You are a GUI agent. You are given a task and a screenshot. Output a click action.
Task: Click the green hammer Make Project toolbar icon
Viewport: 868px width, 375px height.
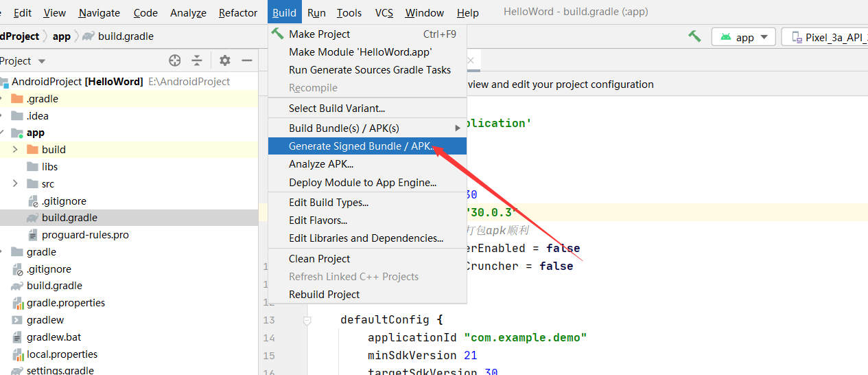pyautogui.click(x=694, y=36)
